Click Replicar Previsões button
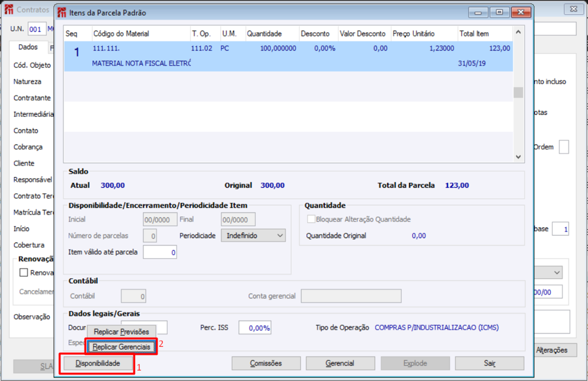This screenshot has height=381, width=588. pos(121,332)
